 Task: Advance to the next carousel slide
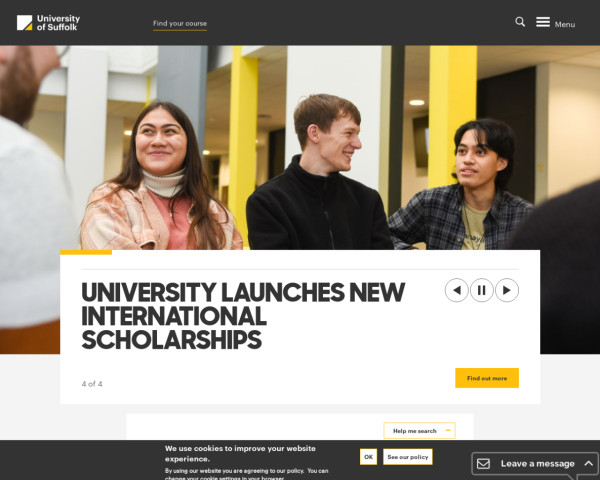coord(507,290)
